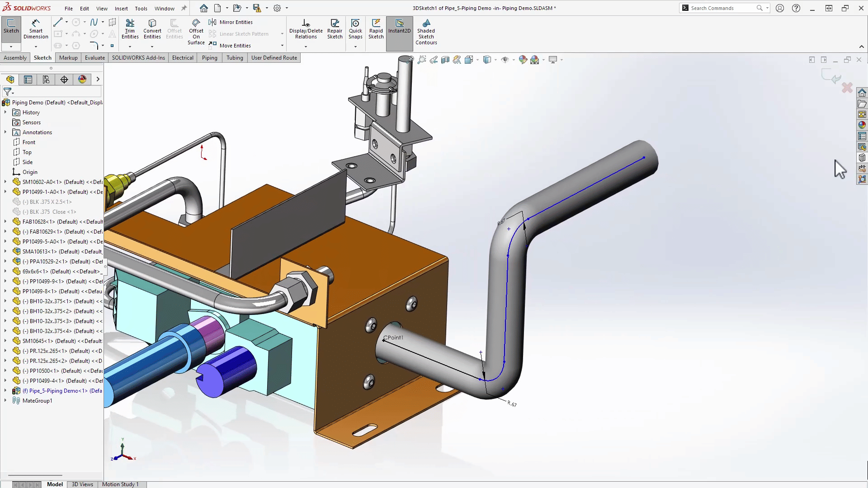868x488 pixels.
Task: Expand the Annotations folder
Action: pyautogui.click(x=5, y=132)
